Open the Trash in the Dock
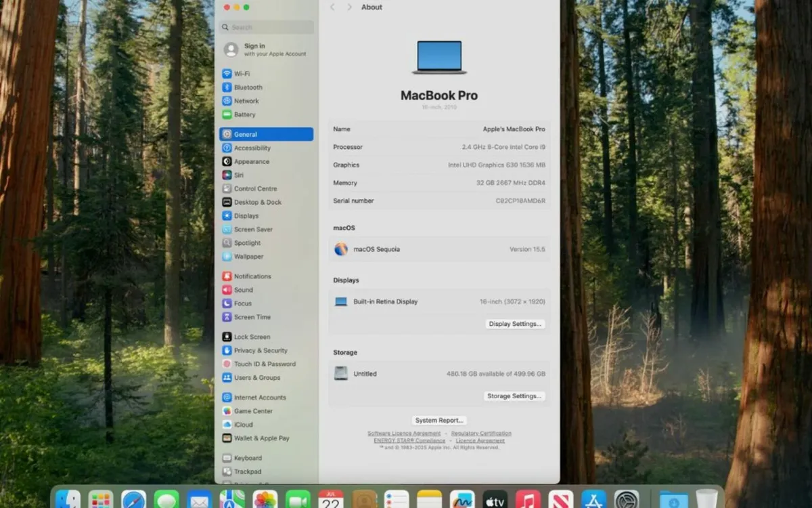This screenshot has width=812, height=508. pyautogui.click(x=706, y=500)
